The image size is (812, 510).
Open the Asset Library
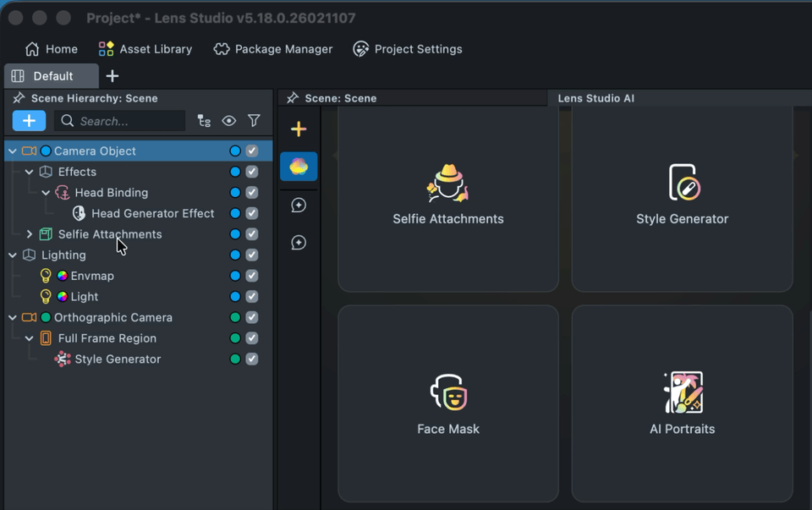pyautogui.click(x=145, y=49)
